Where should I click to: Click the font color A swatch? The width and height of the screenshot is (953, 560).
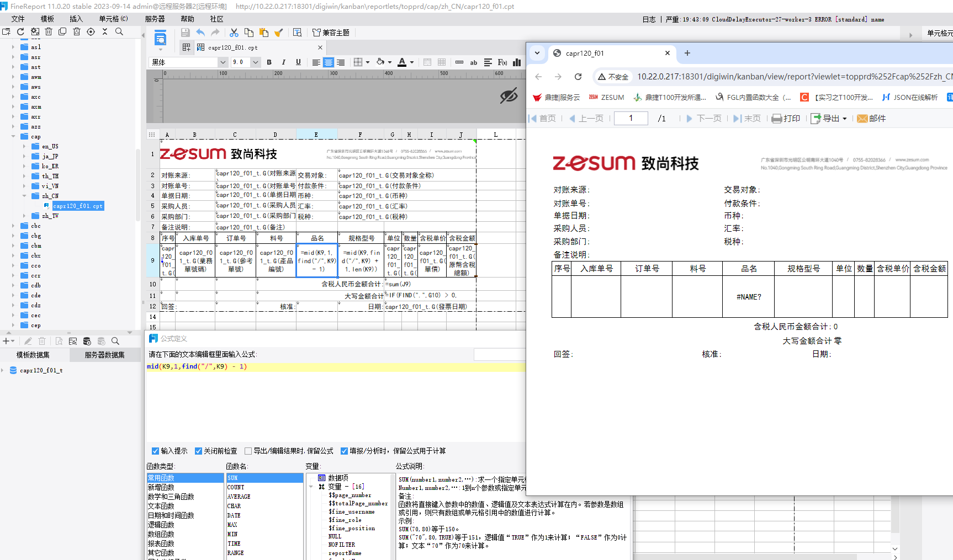[x=402, y=62]
